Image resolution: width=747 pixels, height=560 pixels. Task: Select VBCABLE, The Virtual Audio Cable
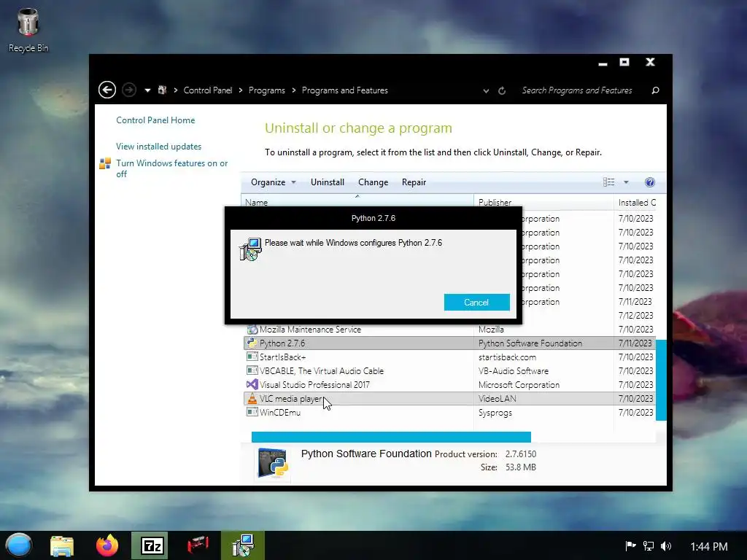(449, 371)
